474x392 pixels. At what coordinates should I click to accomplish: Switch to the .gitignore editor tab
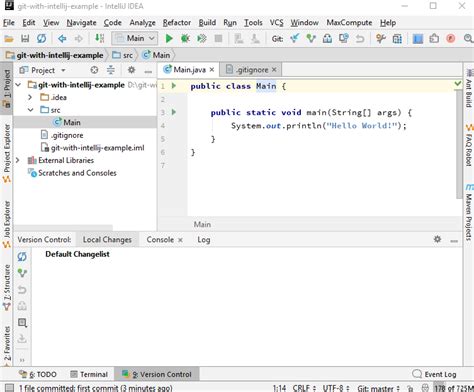(252, 70)
